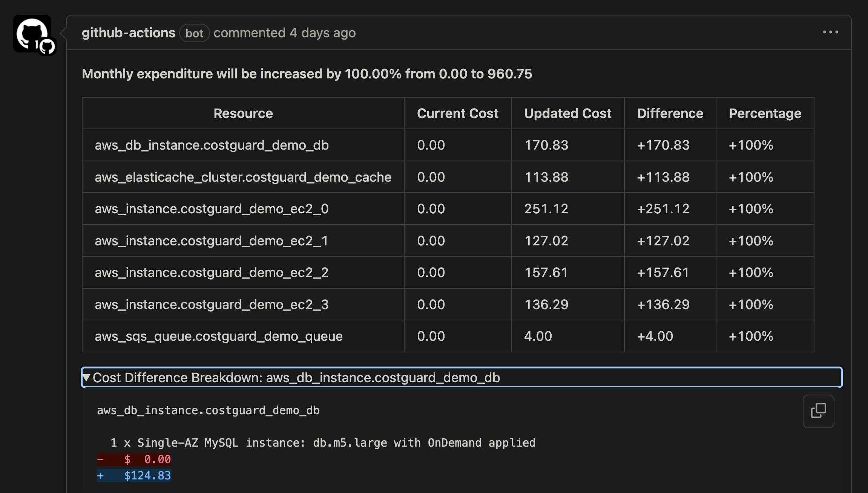Viewport: 868px width, 493px height.
Task: Click the aws_sqs_queue.costguard_demo_queue resource cell
Action: [x=218, y=336]
